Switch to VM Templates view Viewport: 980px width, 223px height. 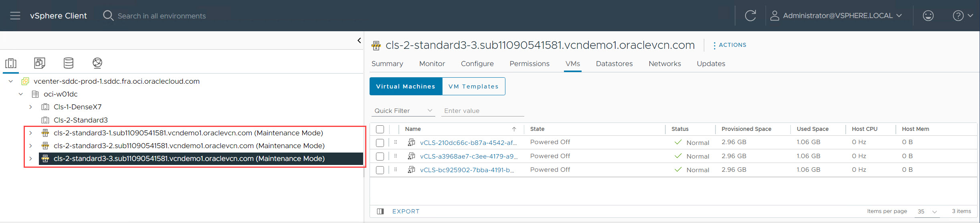[x=473, y=86]
